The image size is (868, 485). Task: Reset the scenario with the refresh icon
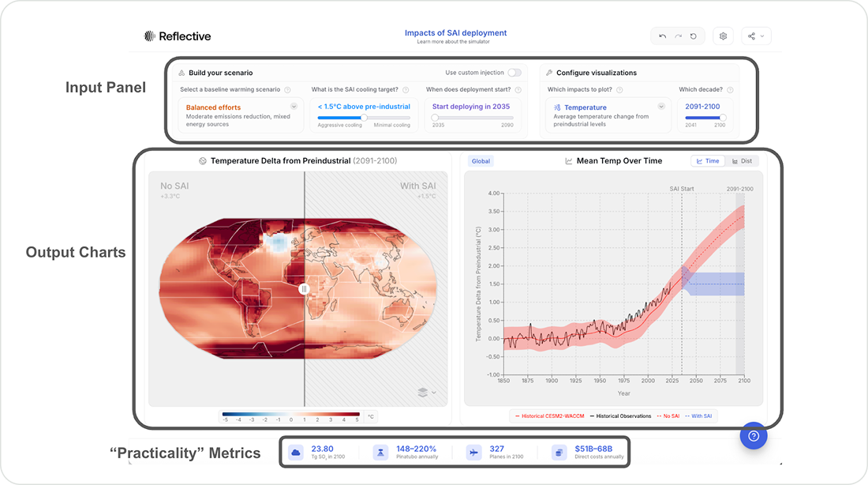pyautogui.click(x=694, y=36)
